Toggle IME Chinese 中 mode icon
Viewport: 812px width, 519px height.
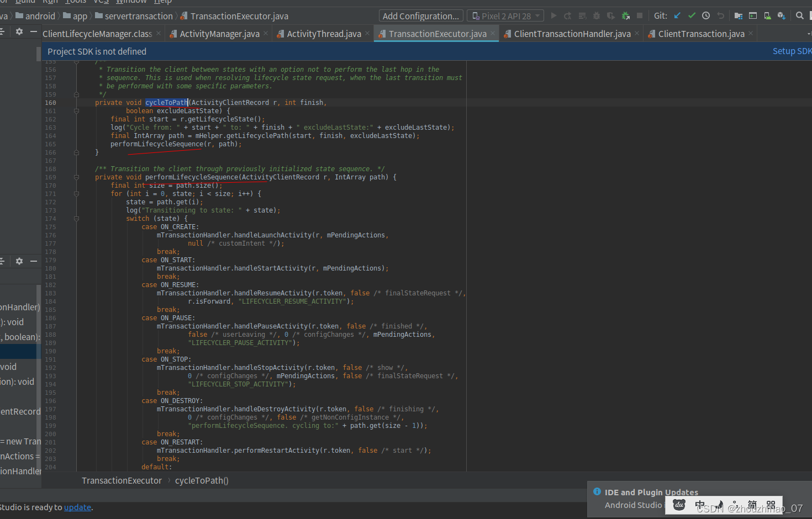[x=700, y=505]
